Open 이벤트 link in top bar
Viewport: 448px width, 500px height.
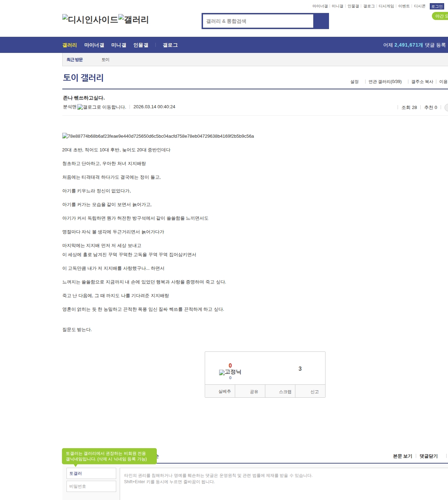click(x=404, y=6)
